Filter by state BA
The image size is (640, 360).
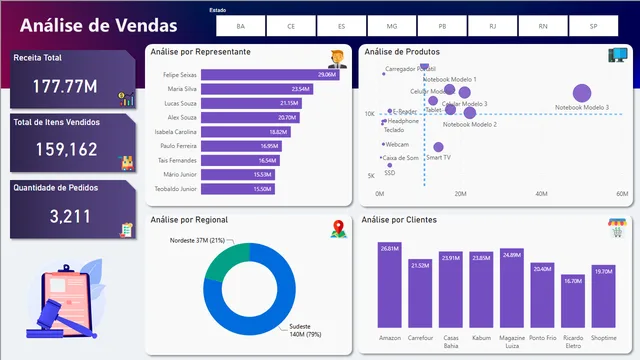pos(240,26)
